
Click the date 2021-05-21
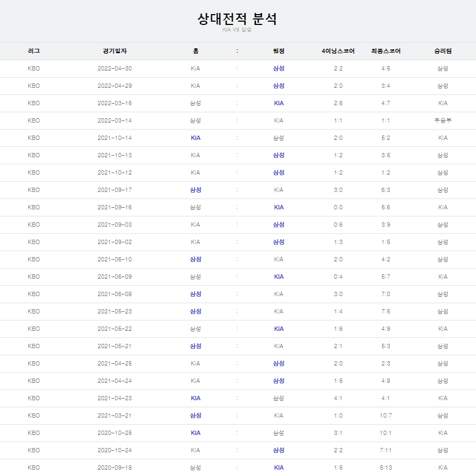[115, 346]
